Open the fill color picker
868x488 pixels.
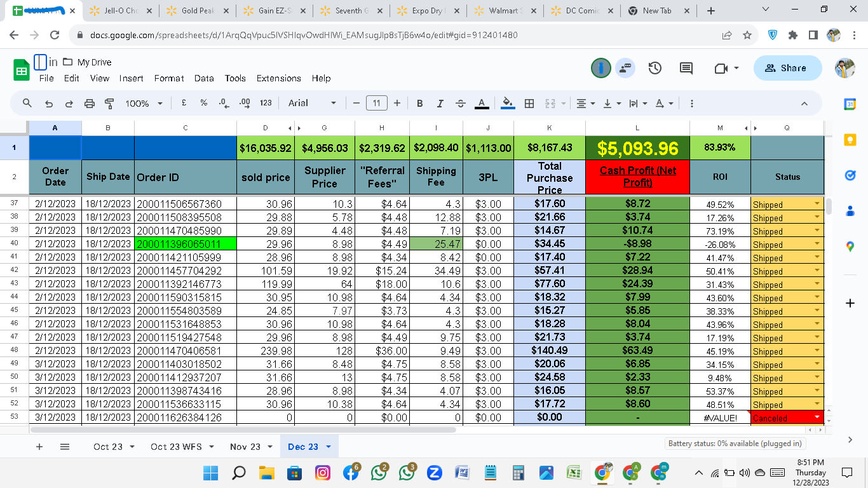click(x=508, y=104)
